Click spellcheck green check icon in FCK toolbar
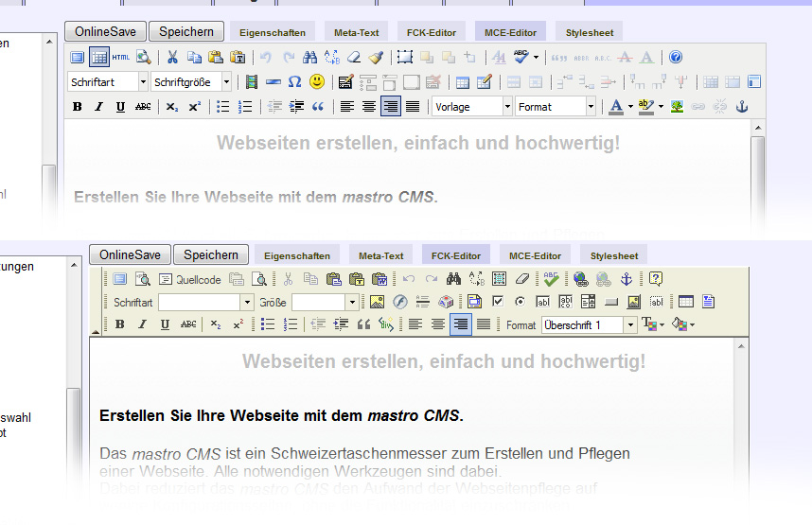Screen dimensions: 812x525 551,280
